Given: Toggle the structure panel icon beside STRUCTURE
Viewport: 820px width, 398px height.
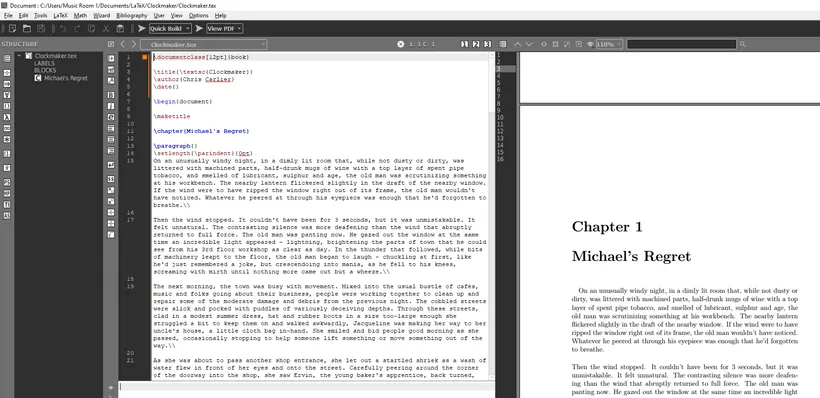Looking at the screenshot, I should (x=111, y=44).
